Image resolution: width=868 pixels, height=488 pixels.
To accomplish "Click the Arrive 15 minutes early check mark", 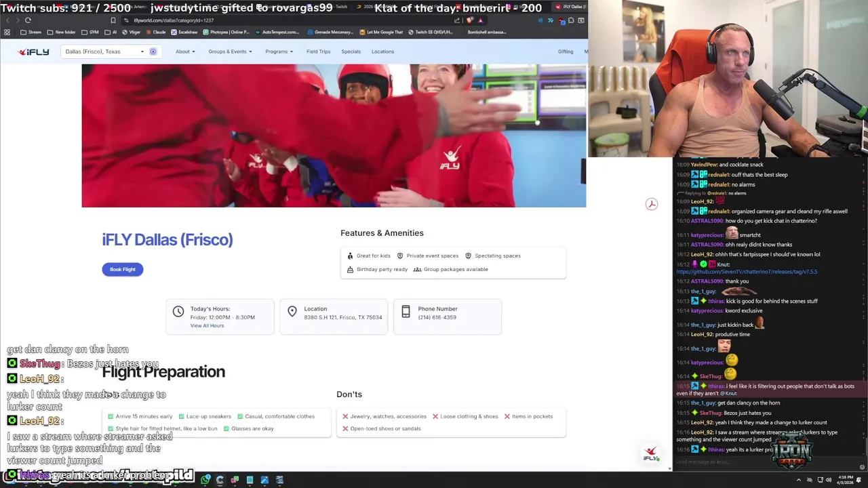I will (111, 416).
